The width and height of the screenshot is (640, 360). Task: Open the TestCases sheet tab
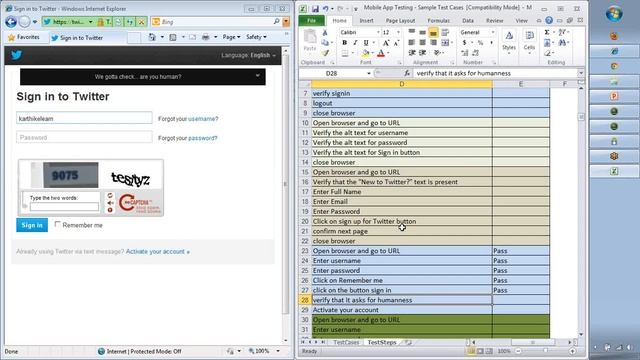pos(346,342)
